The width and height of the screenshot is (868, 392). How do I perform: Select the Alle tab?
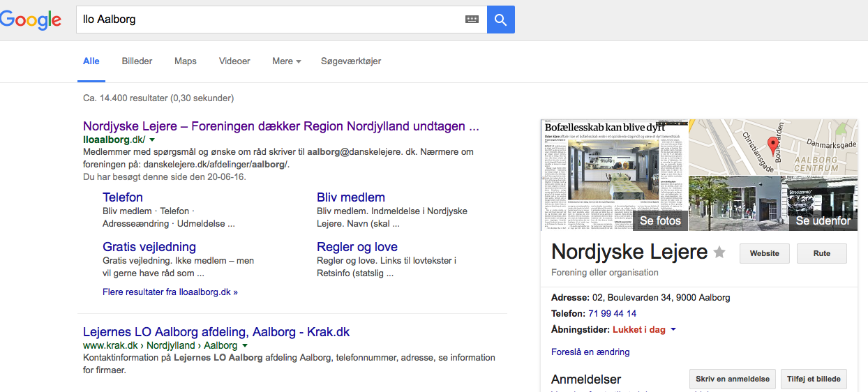(x=91, y=61)
